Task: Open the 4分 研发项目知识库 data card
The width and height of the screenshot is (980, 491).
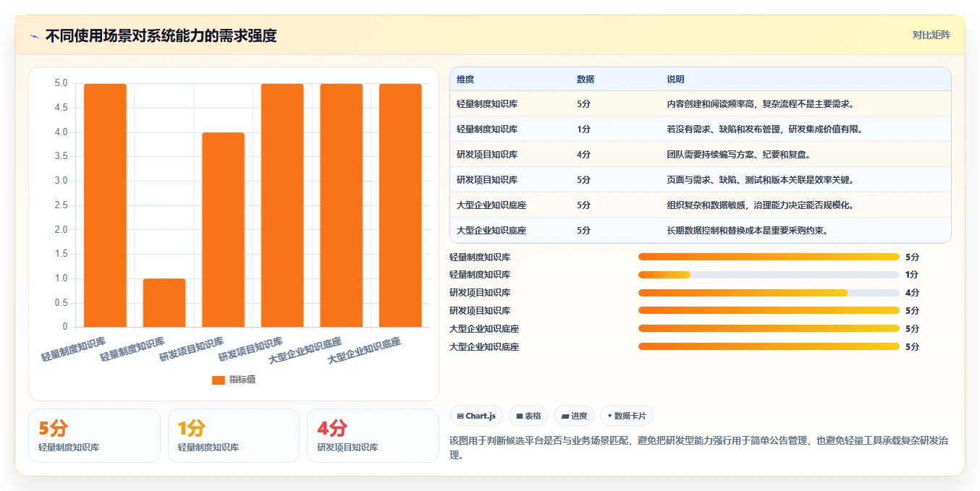Action: [x=373, y=435]
